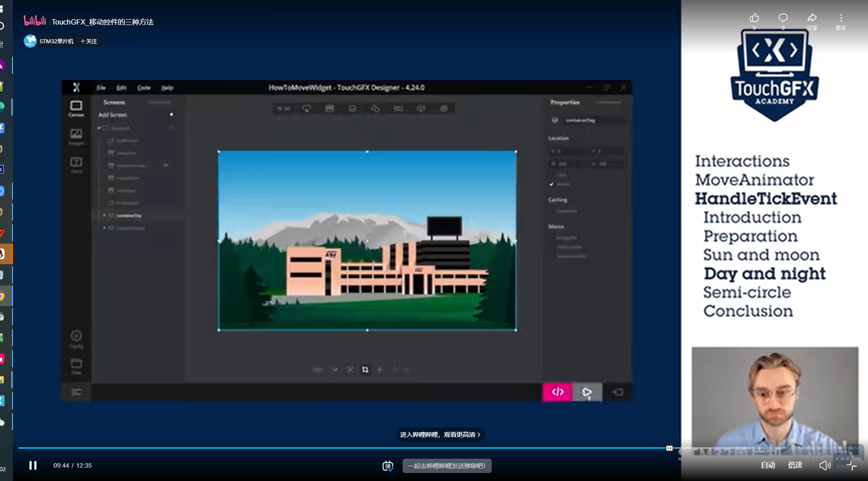The height and width of the screenshot is (481, 868).
Task: Expand the containerDay tree item arrow
Action: pyautogui.click(x=105, y=216)
